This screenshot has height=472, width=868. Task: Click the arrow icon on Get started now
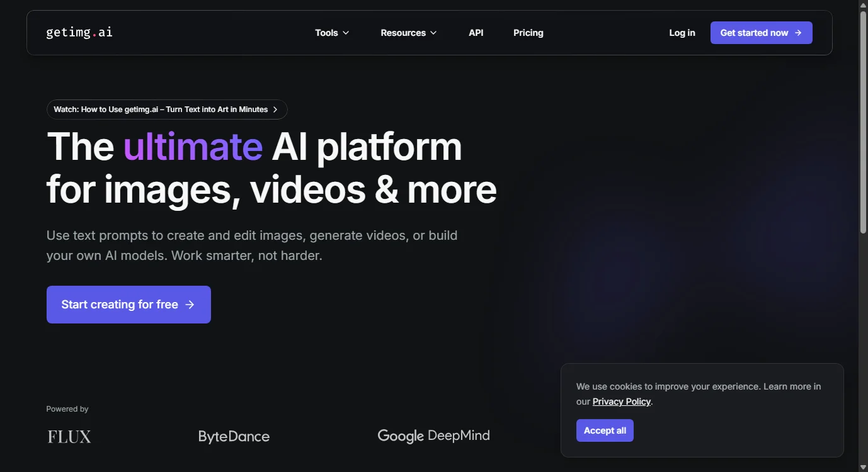click(798, 32)
